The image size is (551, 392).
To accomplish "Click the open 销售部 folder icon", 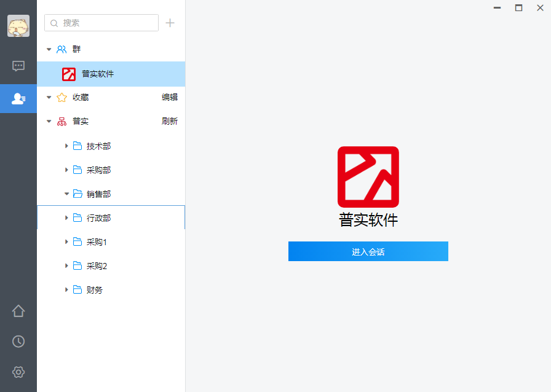I will pyautogui.click(x=77, y=194).
